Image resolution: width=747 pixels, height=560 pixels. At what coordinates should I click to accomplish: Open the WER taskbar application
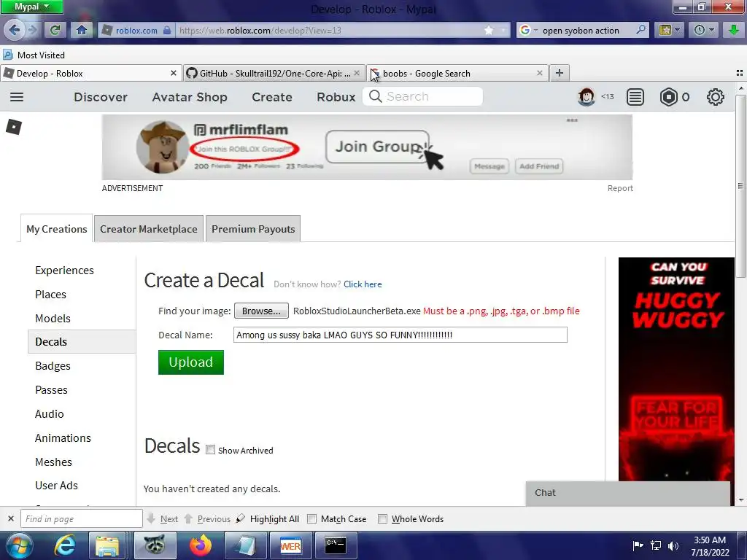(x=290, y=545)
